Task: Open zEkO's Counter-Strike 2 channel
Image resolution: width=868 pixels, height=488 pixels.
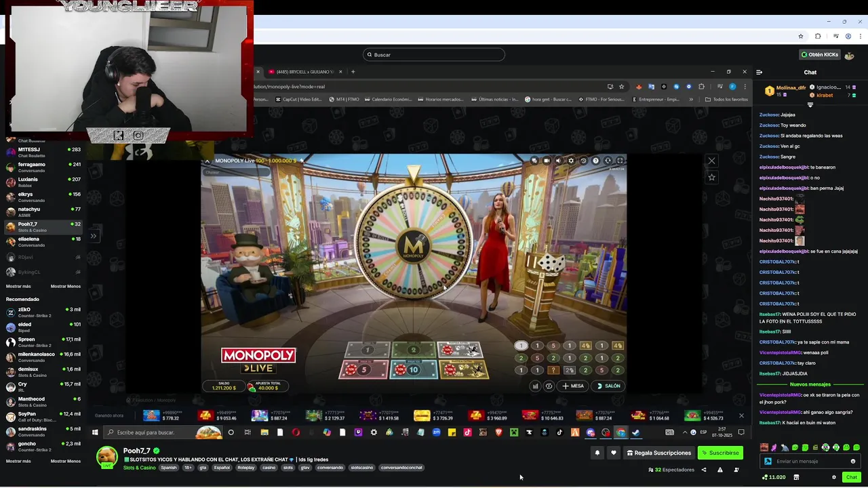Action: tap(42, 312)
